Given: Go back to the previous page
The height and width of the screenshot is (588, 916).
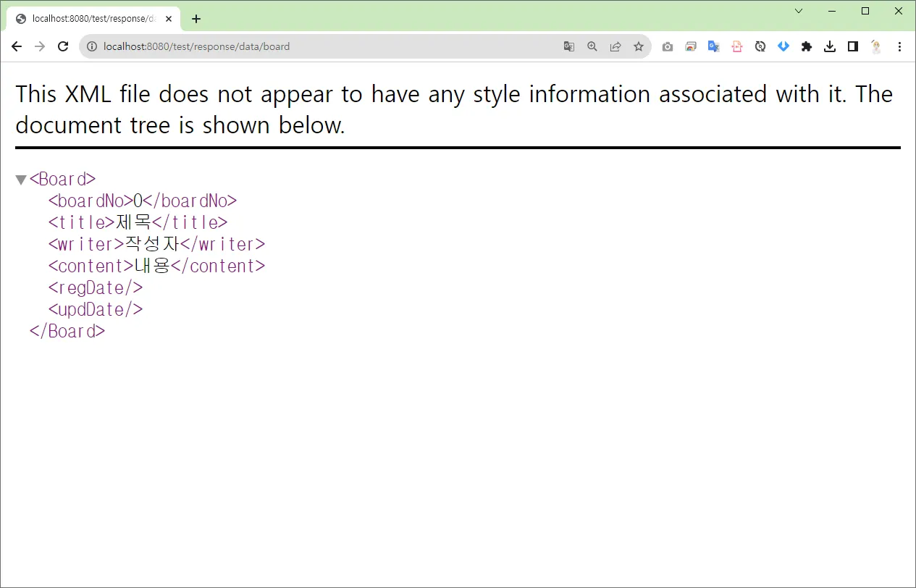Looking at the screenshot, I should pyautogui.click(x=17, y=46).
